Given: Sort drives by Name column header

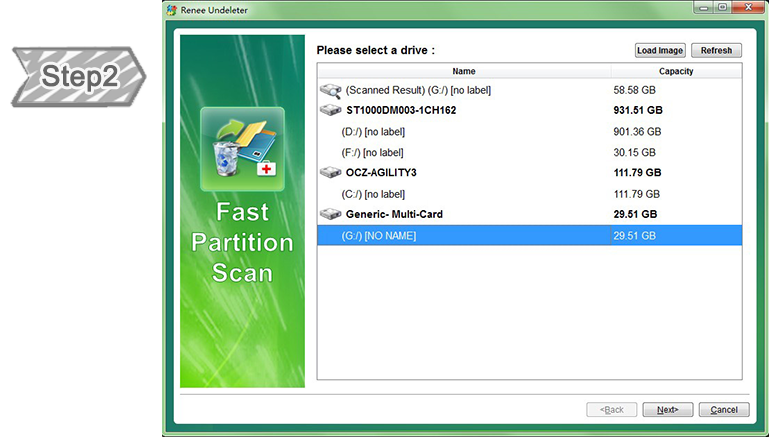Looking at the screenshot, I should pyautogui.click(x=464, y=72).
